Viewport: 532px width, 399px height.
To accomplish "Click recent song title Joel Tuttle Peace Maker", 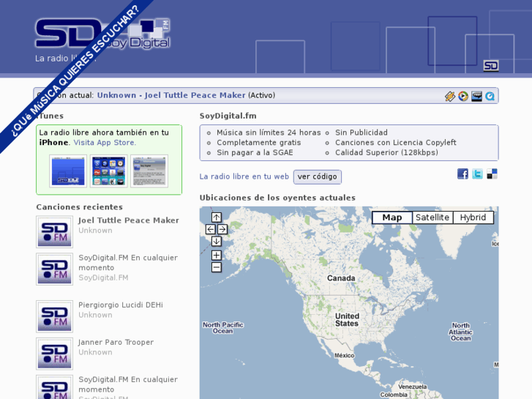I will coord(129,220).
